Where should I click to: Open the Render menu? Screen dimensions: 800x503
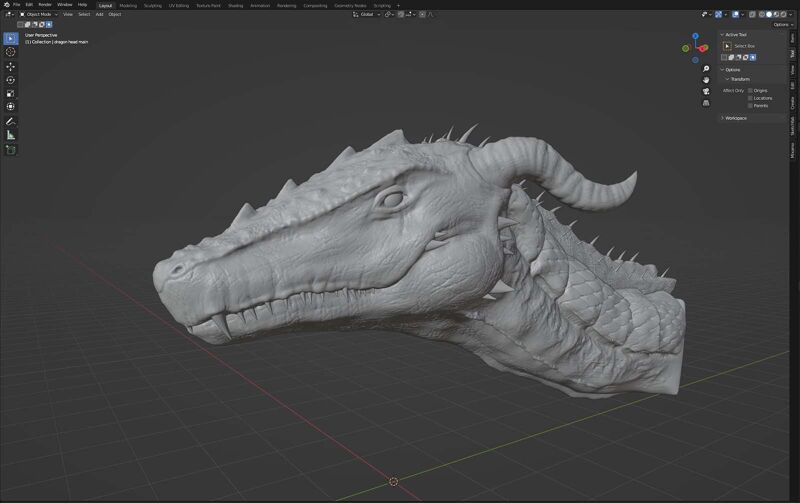[x=45, y=5]
